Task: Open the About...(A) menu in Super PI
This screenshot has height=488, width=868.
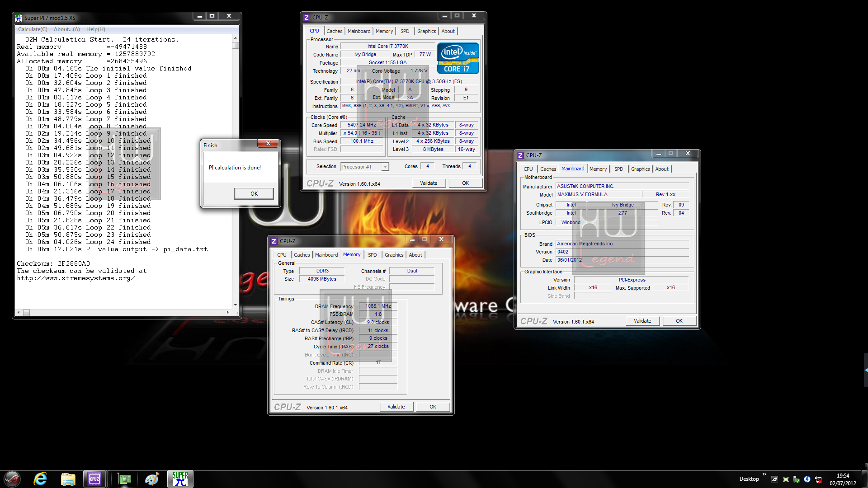Action: (x=66, y=29)
